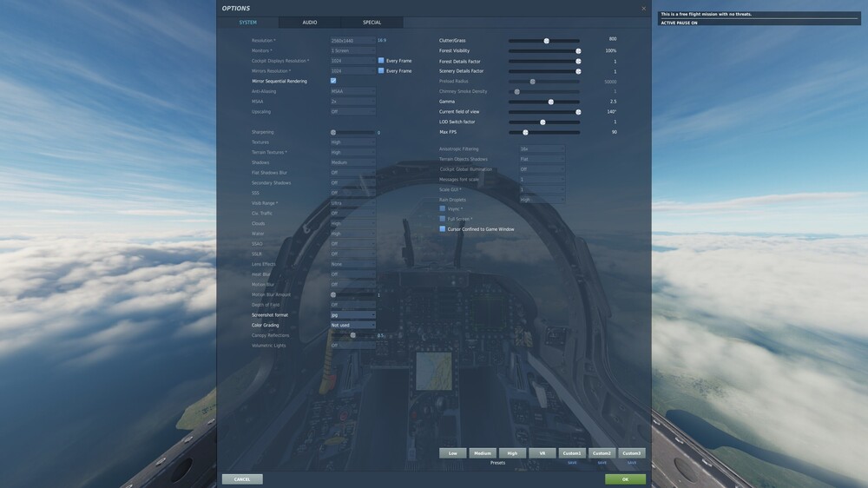The image size is (868, 488).
Task: Open the Messages font scale dropdown
Action: click(x=542, y=180)
